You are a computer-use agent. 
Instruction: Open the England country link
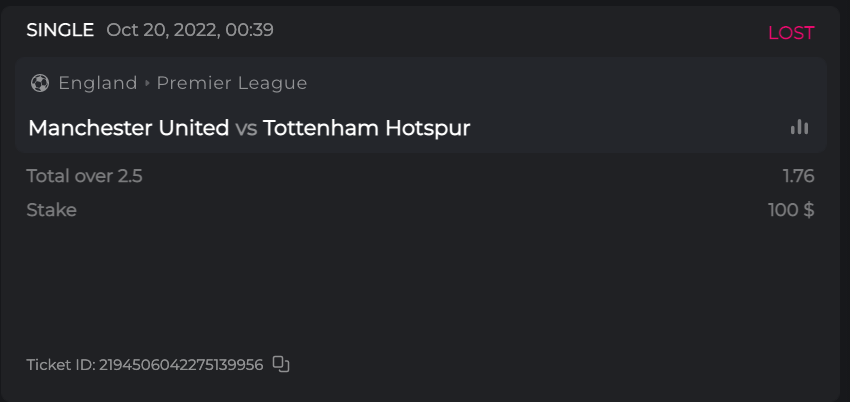tap(97, 83)
